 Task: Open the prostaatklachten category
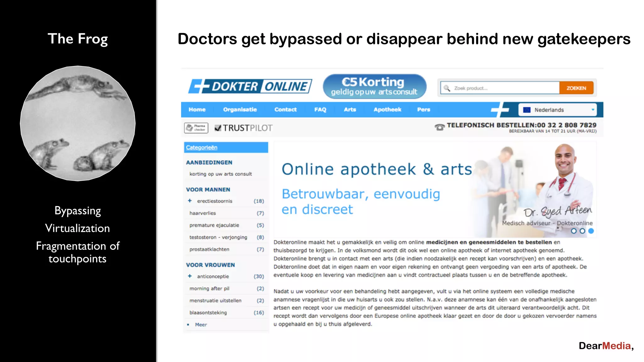(209, 249)
